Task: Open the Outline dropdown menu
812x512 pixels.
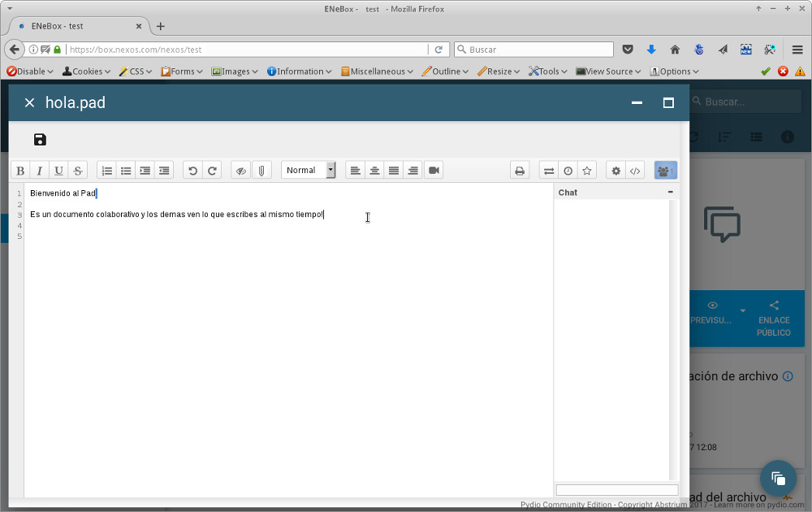Action: (x=445, y=71)
